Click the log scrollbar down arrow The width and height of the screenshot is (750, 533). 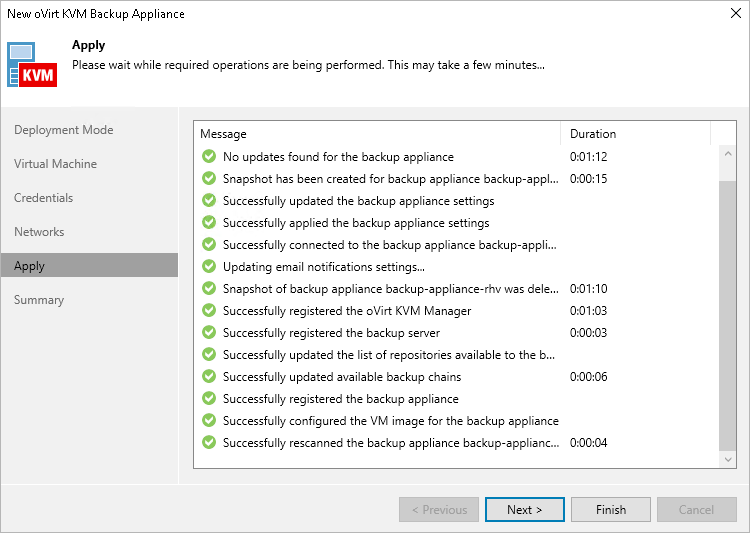(x=728, y=459)
